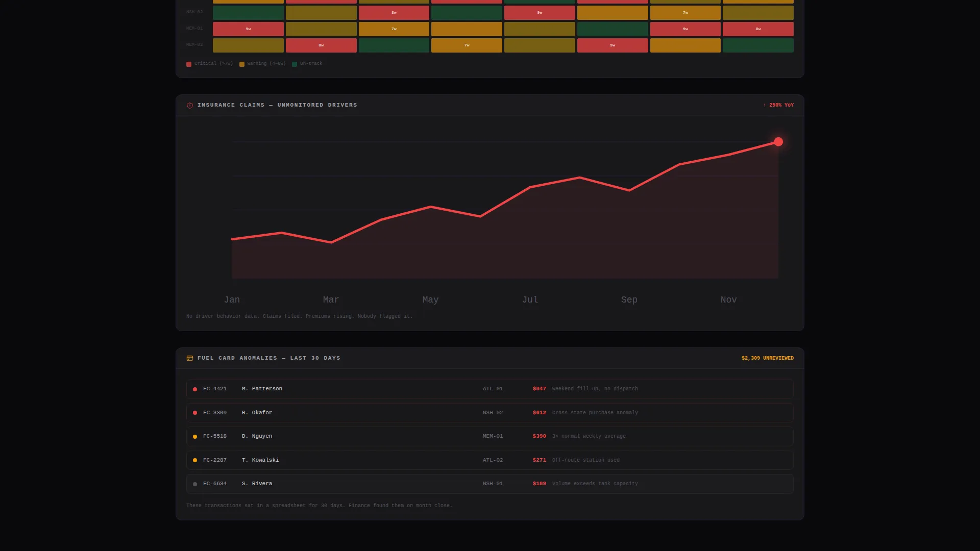Click the $612 amount for R. Okafor
980x551 pixels.
pyautogui.click(x=540, y=413)
